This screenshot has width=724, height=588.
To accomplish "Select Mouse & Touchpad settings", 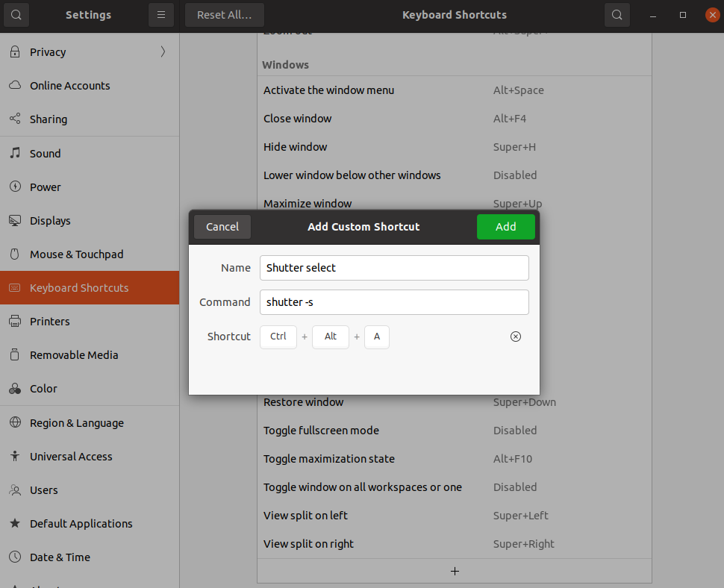I will click(x=90, y=254).
